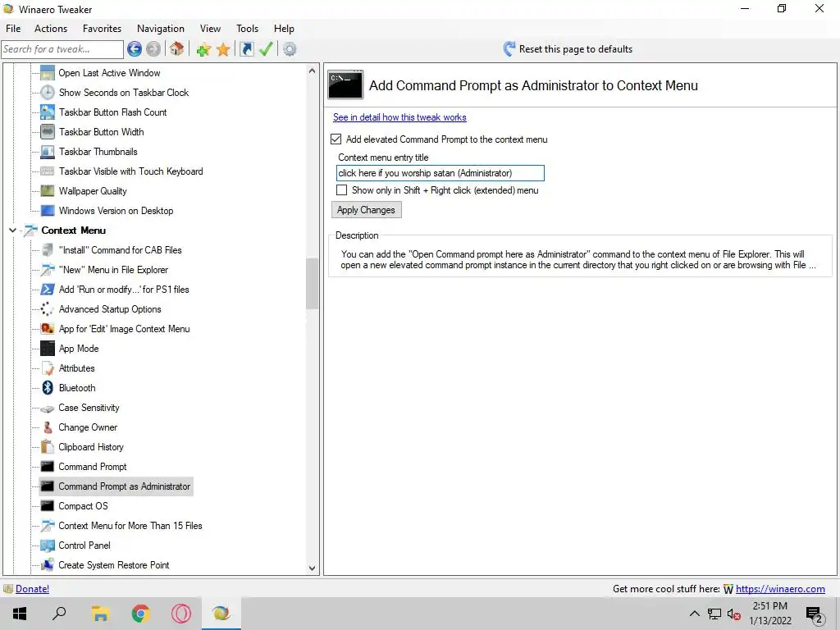
Task: Select Taskbar Button Width item
Action: click(x=101, y=132)
